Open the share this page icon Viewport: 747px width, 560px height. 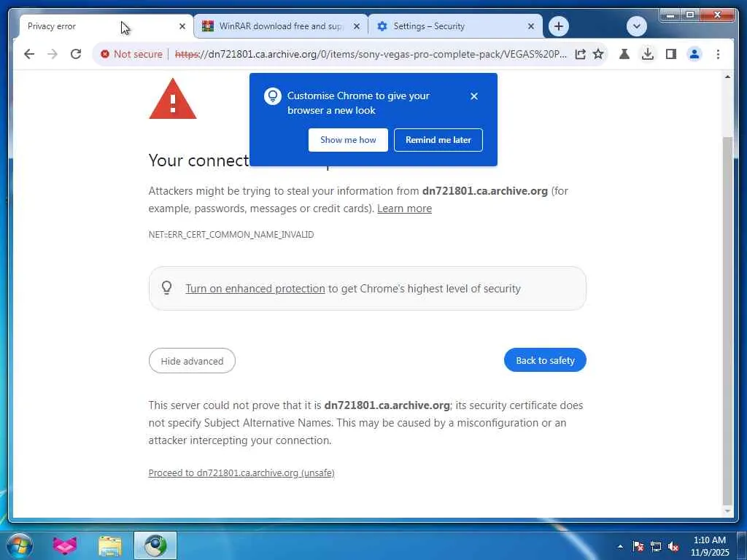coord(580,54)
